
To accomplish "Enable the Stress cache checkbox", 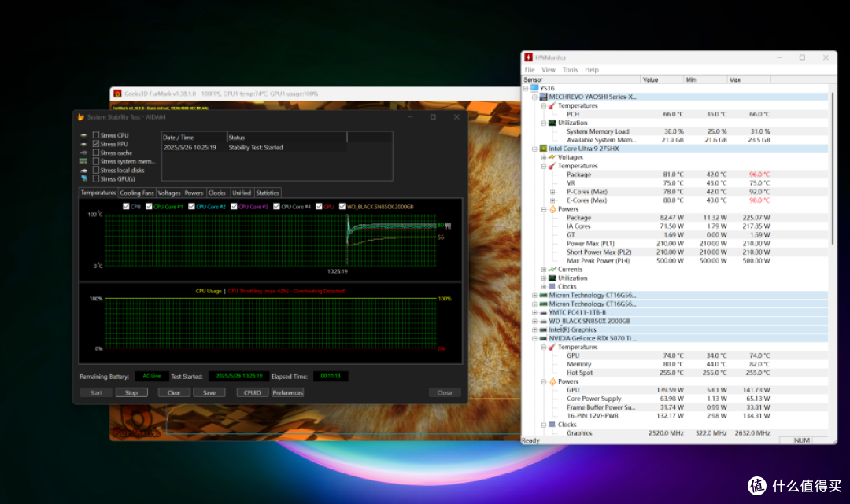I will (x=96, y=153).
